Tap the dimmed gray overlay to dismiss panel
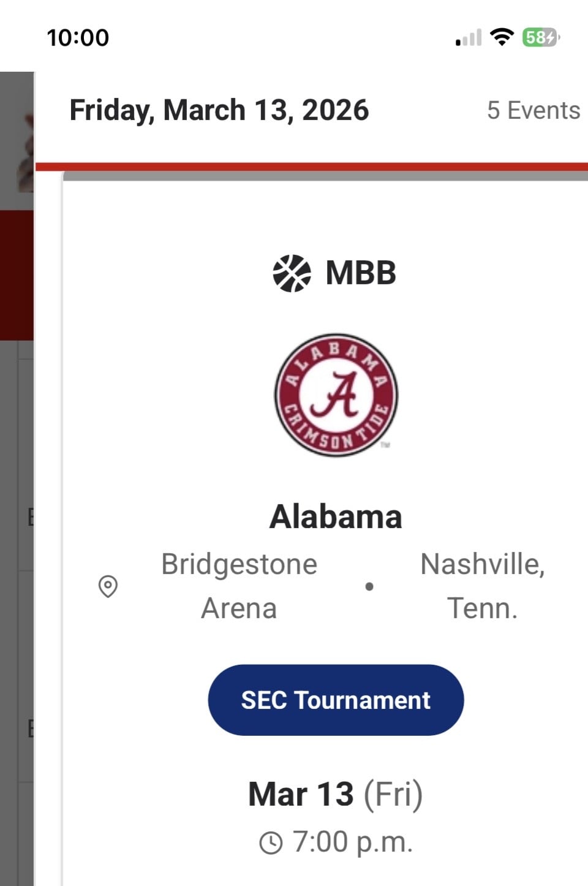The height and width of the screenshot is (886, 588). pyautogui.click(x=16, y=613)
